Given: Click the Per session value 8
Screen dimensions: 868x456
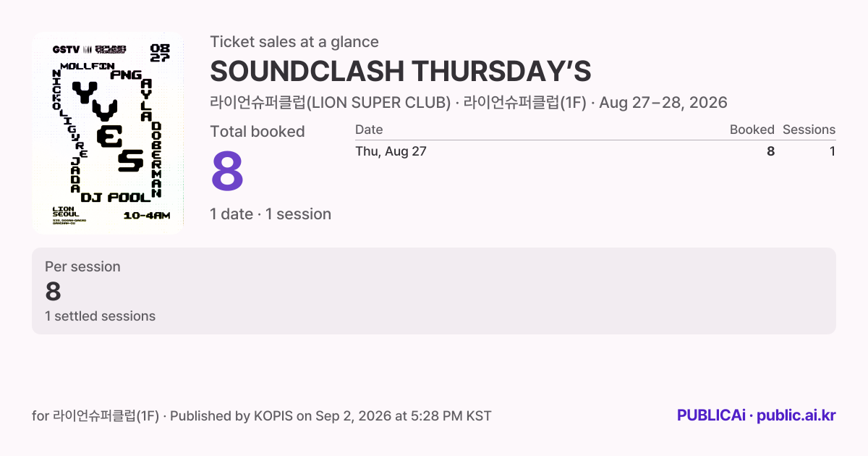Looking at the screenshot, I should tap(53, 292).
